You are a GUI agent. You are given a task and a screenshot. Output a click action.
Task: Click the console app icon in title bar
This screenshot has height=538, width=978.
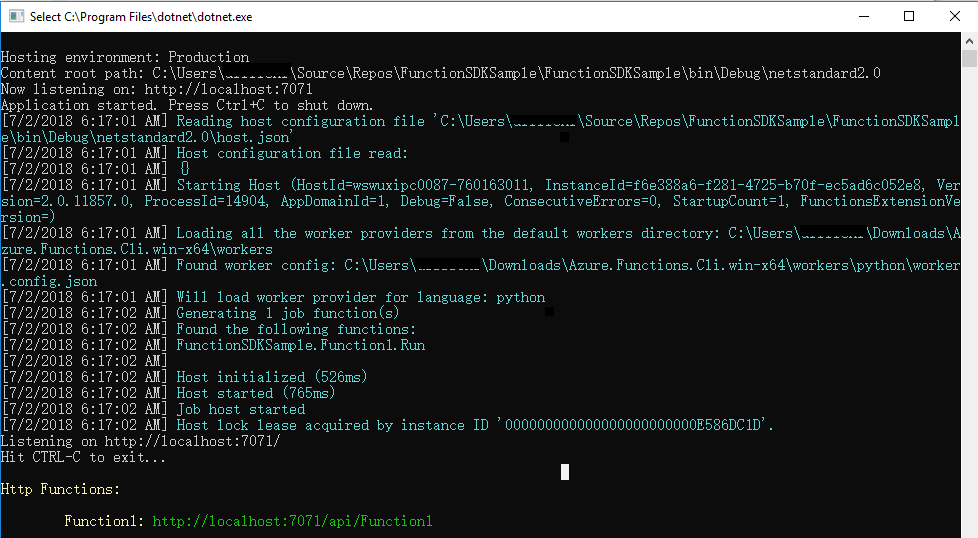tap(16, 16)
